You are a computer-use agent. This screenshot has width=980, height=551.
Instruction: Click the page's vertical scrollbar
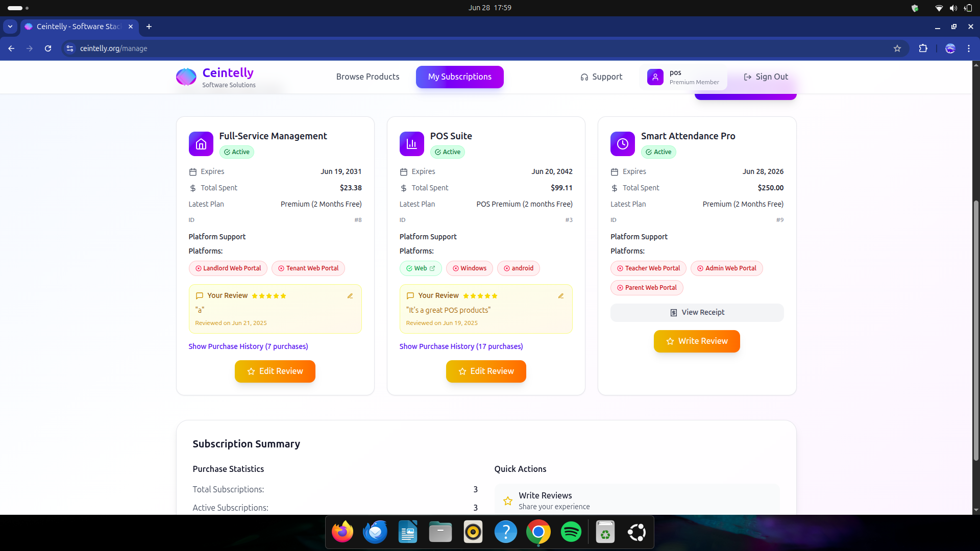pos(976,327)
